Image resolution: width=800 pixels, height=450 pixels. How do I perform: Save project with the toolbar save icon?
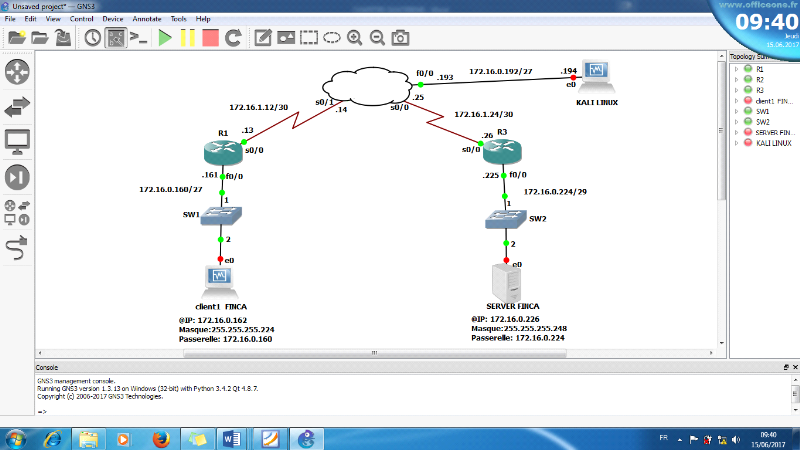63,38
